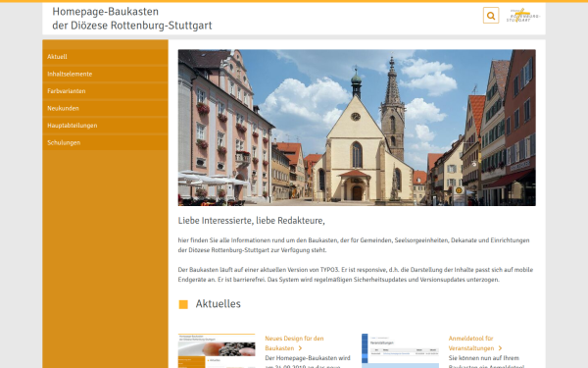
Task: Open the Veranstaltungen news thumbnail
Action: tap(400, 350)
